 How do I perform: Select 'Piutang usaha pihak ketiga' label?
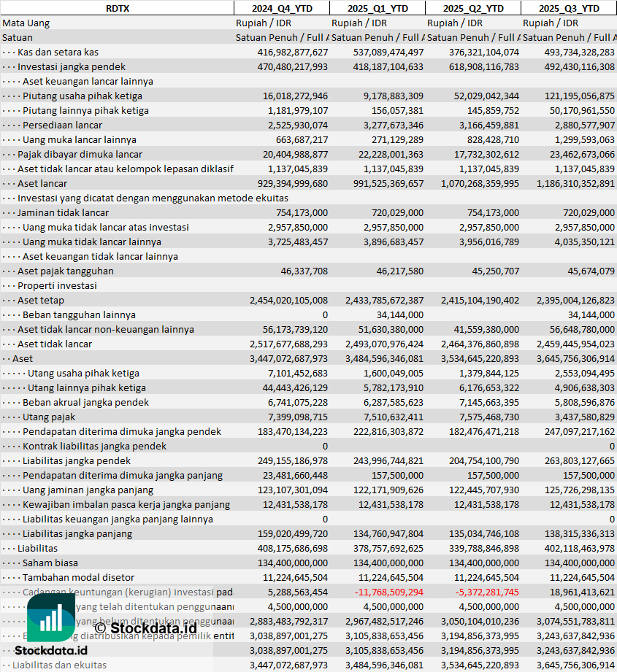click(x=83, y=96)
